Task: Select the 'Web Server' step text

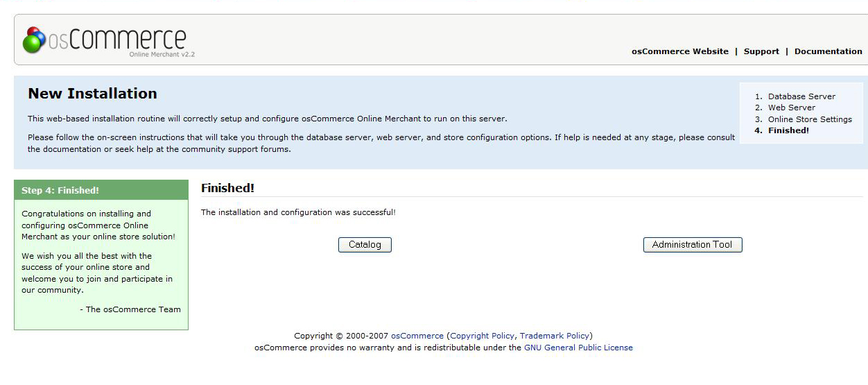Action: (792, 108)
